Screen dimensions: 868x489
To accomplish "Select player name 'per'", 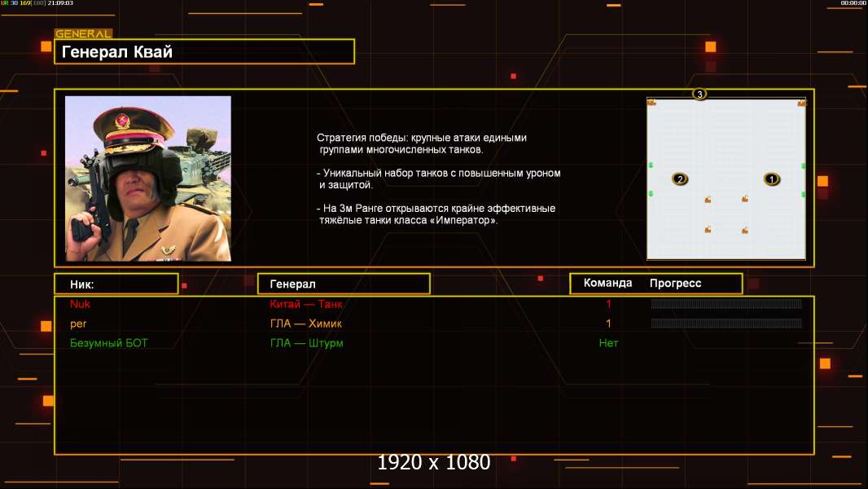I will coord(78,324).
